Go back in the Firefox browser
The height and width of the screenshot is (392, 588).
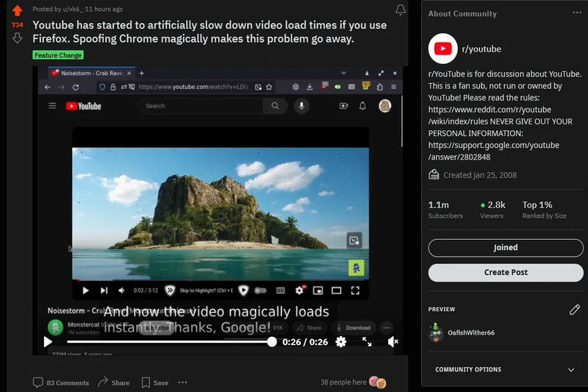click(x=47, y=87)
